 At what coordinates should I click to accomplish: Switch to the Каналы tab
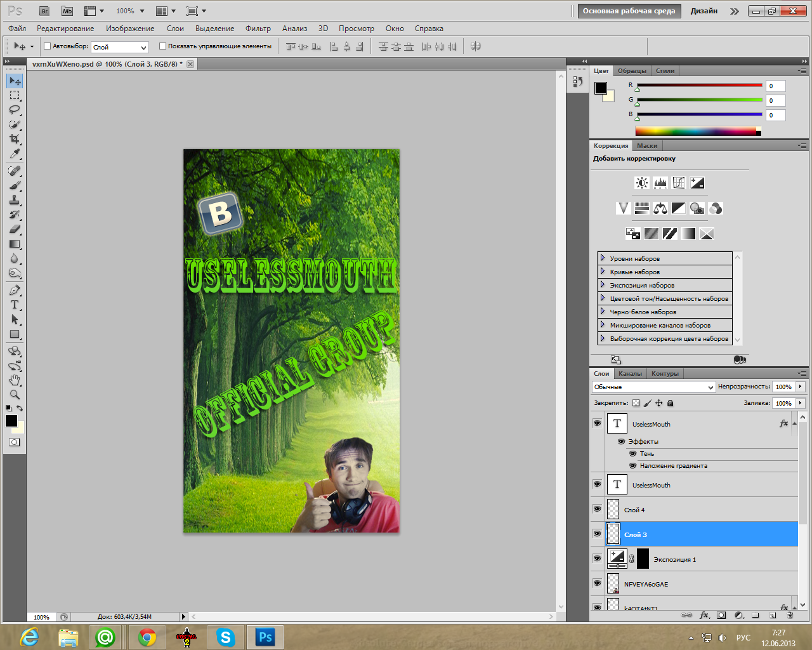[630, 373]
